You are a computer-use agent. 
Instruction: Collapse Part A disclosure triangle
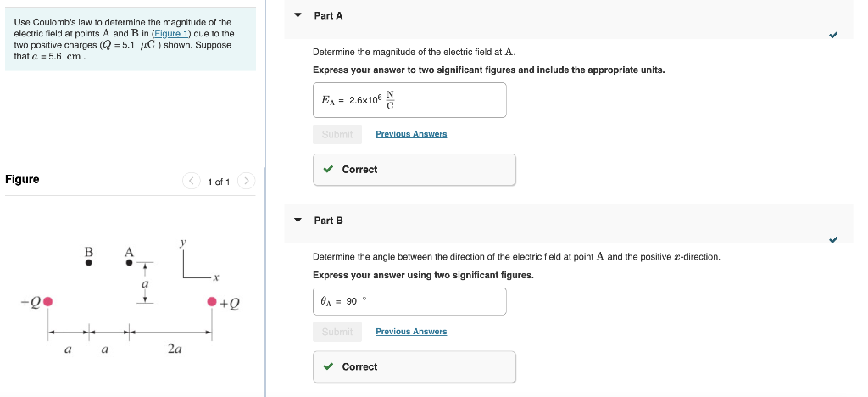pyautogui.click(x=298, y=15)
